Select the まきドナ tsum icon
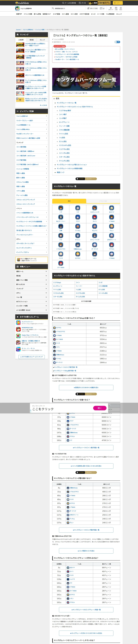Screen dimensions: 138x644 click(x=111, y=208)
